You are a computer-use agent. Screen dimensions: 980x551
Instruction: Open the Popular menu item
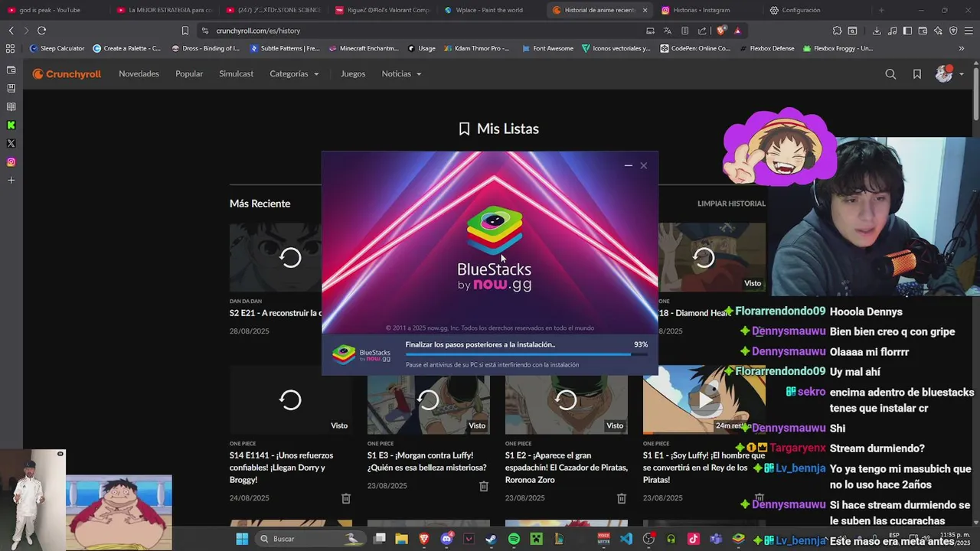click(x=189, y=73)
